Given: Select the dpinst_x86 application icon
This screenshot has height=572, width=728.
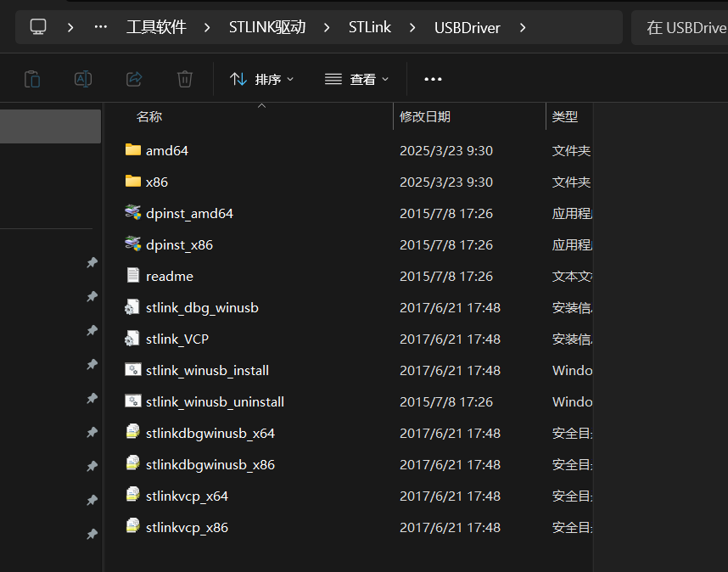Looking at the screenshot, I should tap(132, 244).
